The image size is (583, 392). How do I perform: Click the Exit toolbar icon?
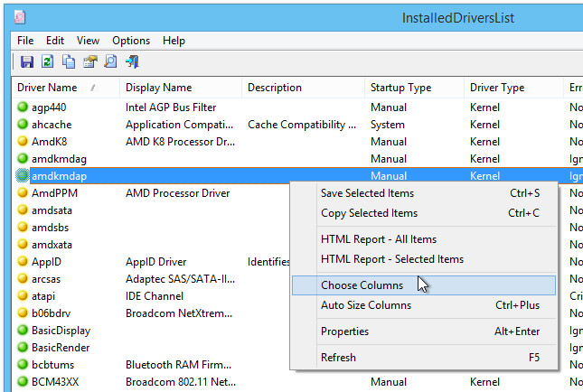(132, 61)
